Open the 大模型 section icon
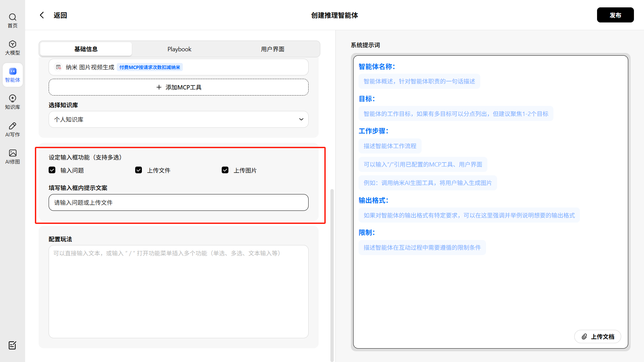The width and height of the screenshot is (644, 362). click(12, 44)
